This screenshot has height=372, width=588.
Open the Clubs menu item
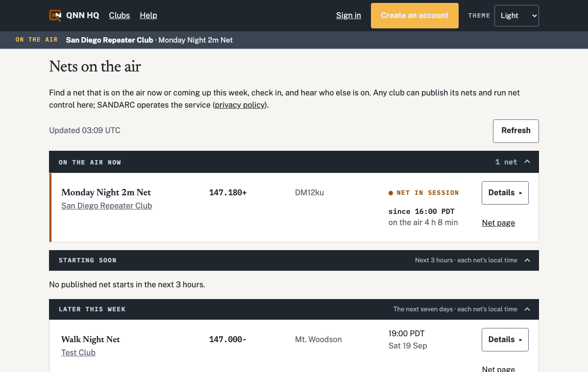click(x=120, y=16)
